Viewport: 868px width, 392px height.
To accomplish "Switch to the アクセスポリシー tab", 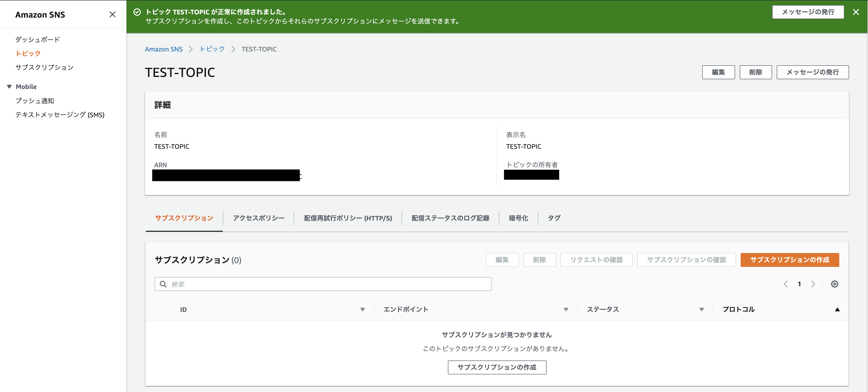I will coord(258,218).
